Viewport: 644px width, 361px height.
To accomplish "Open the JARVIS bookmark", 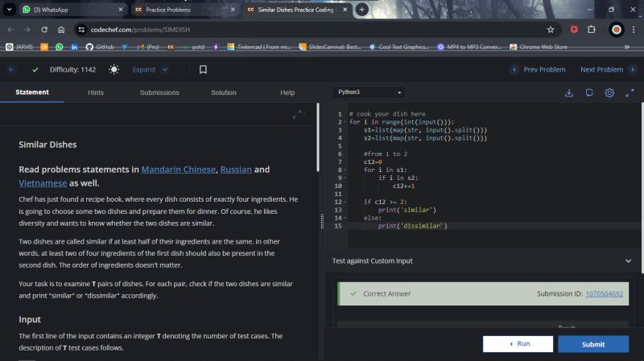I will point(19,47).
